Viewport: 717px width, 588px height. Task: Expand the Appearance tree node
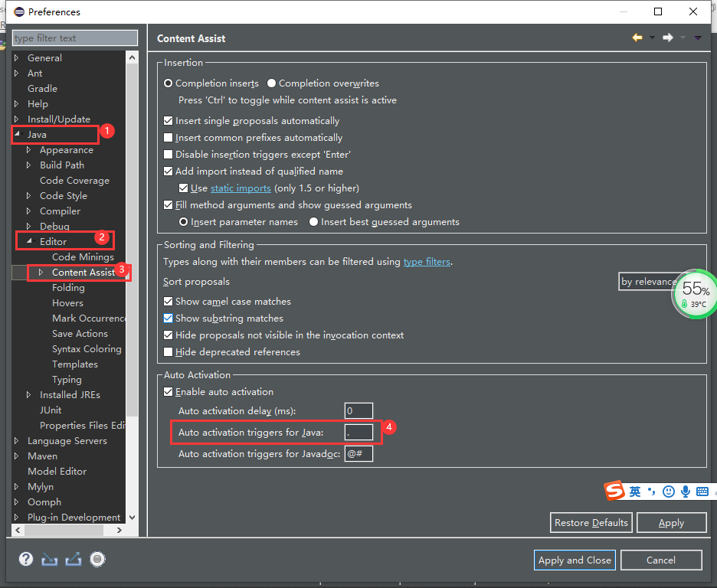coord(29,150)
